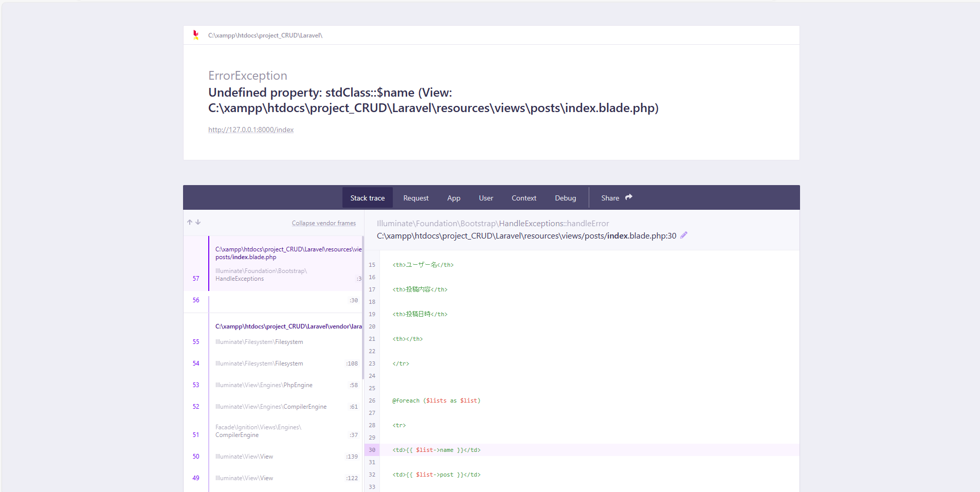Viewport: 980px width, 492px height.
Task: Click the up arrow to previous frame
Action: coord(190,222)
